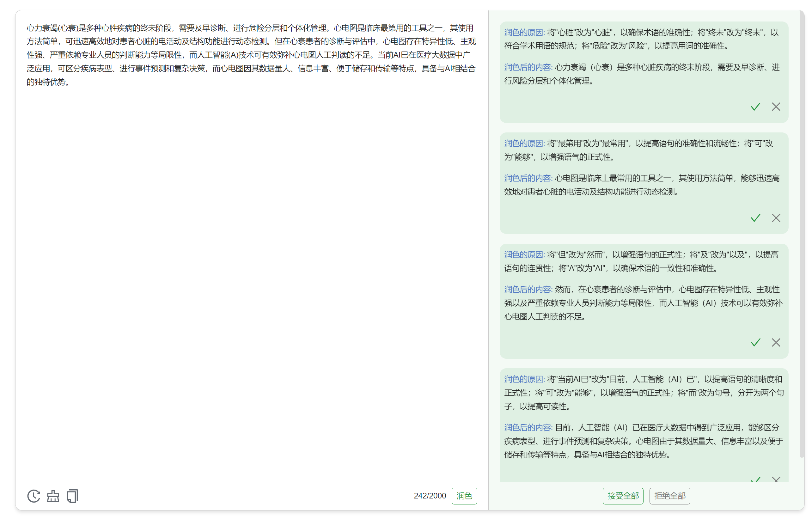
Task: Click the 242/2000 character counter
Action: pyautogui.click(x=430, y=496)
